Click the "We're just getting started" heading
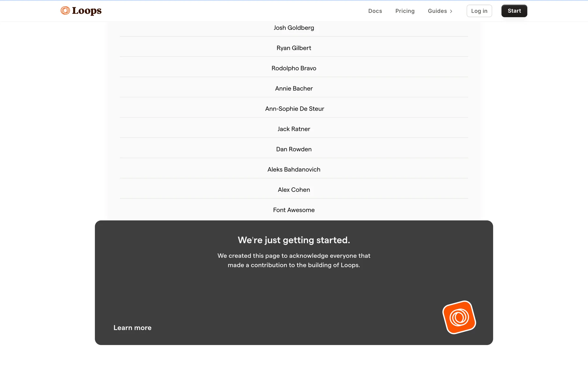The image size is (588, 368). tap(294, 240)
